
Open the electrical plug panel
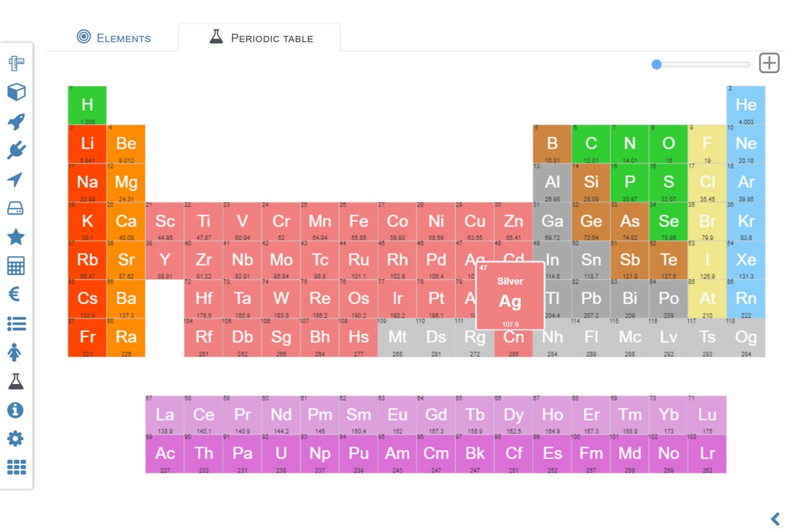click(16, 150)
